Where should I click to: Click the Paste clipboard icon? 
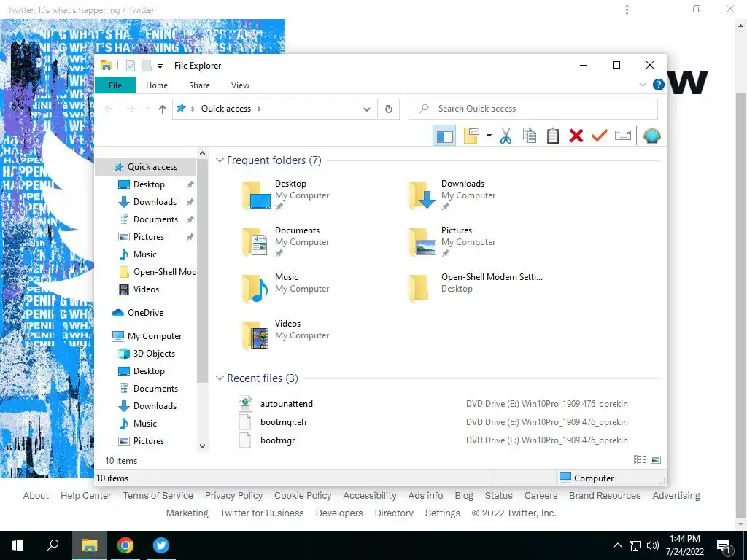point(553,136)
